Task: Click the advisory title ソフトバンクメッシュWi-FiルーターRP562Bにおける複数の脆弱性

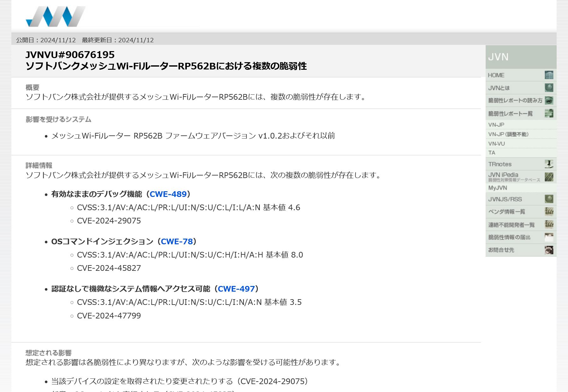Action: point(166,66)
